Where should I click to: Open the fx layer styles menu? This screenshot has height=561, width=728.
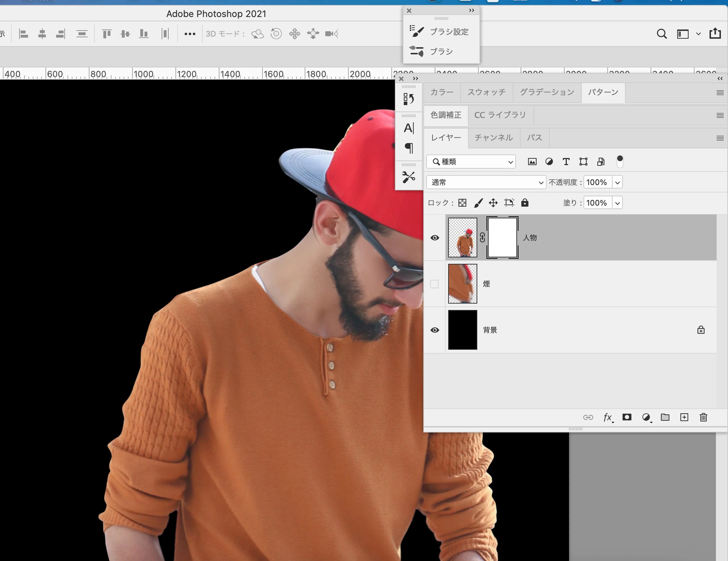608,417
